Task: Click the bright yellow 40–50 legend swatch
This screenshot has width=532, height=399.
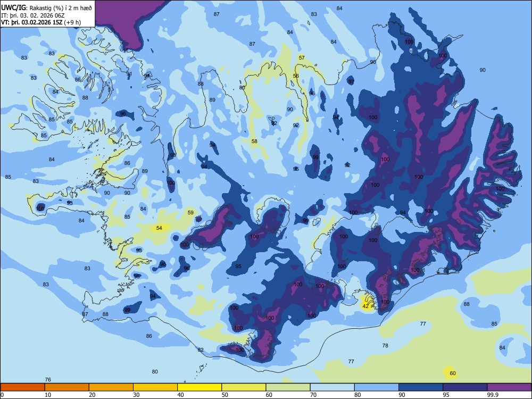Action: click(x=199, y=387)
